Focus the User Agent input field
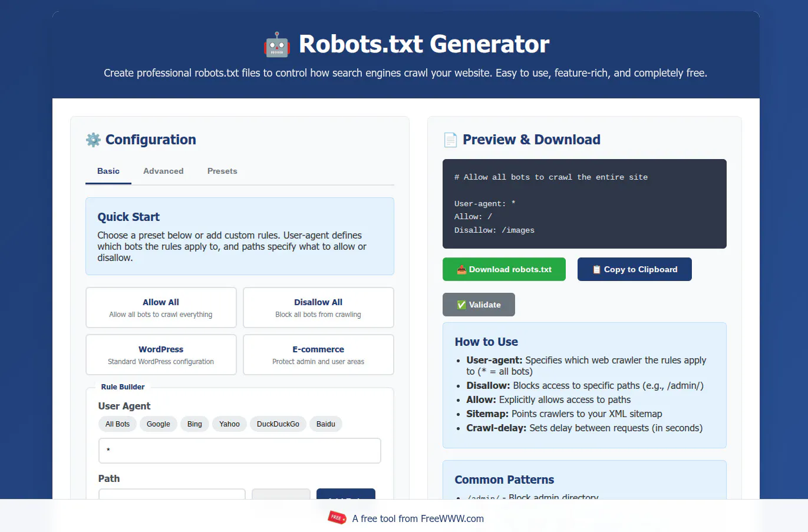The width and height of the screenshot is (808, 532). tap(240, 451)
